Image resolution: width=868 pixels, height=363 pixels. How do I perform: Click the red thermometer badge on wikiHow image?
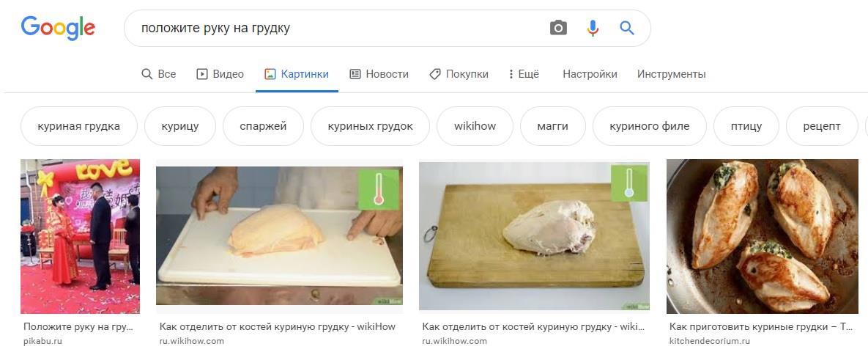click(x=379, y=189)
